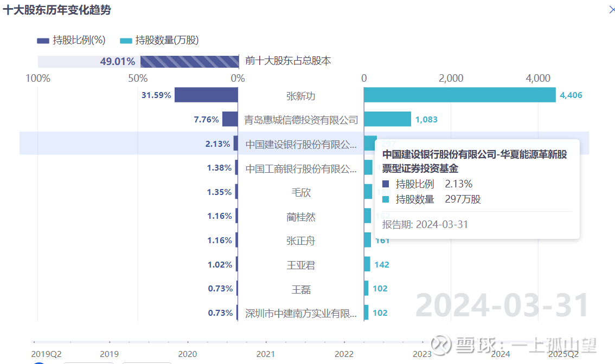
Task: Click the 4,406 share count label
Action: pos(571,95)
